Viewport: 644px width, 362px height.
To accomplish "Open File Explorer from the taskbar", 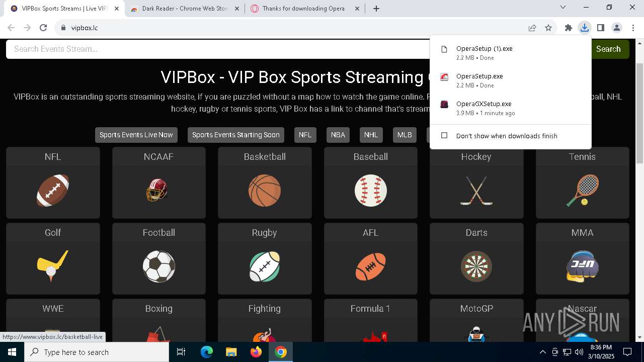I will tap(231, 352).
